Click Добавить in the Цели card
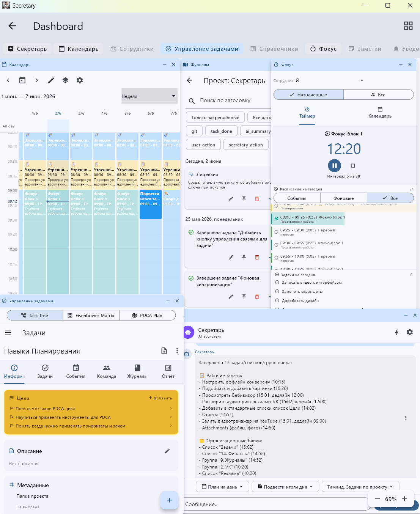This screenshot has width=420, height=514. (160, 398)
